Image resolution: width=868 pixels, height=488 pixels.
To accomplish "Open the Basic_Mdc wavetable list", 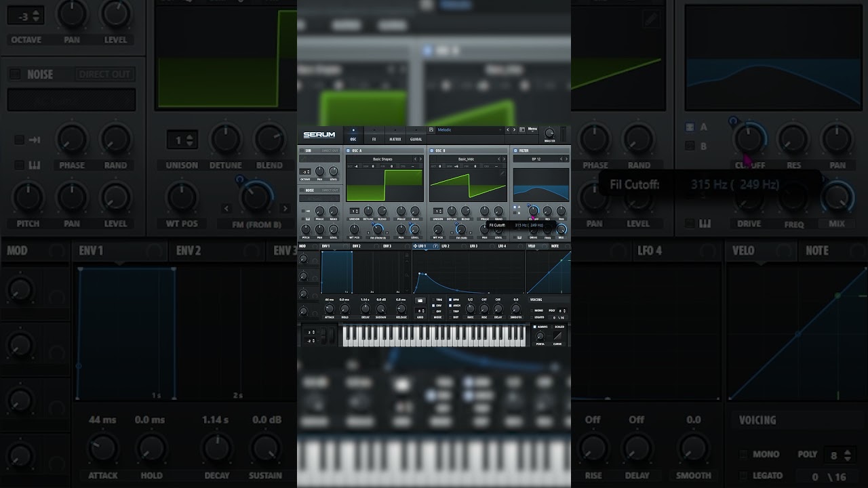I will pyautogui.click(x=466, y=159).
